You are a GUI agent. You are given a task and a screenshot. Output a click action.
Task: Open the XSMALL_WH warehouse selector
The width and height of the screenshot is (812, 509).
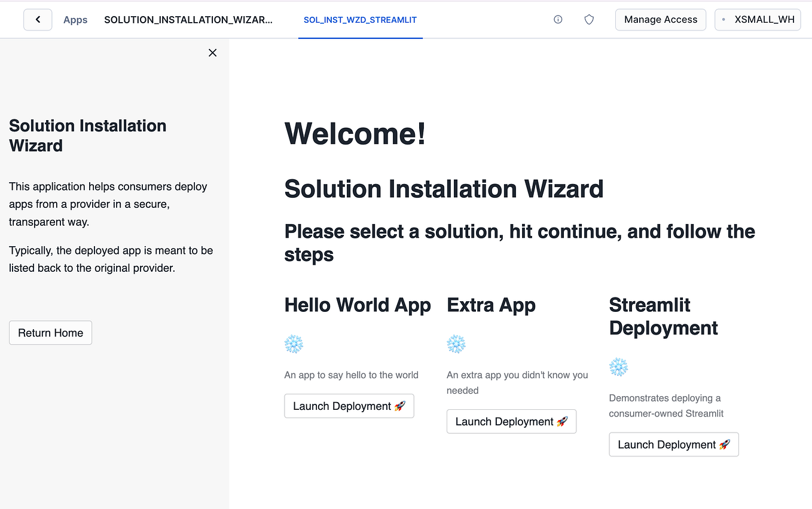(758, 19)
